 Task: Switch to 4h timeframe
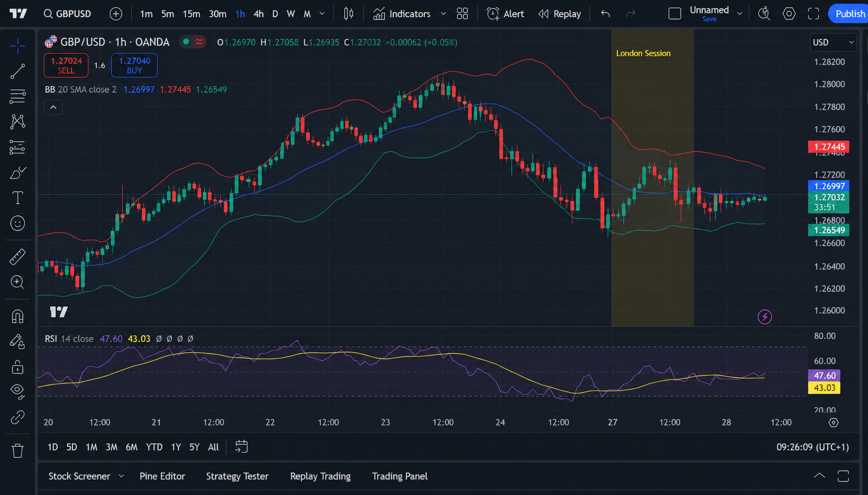259,14
